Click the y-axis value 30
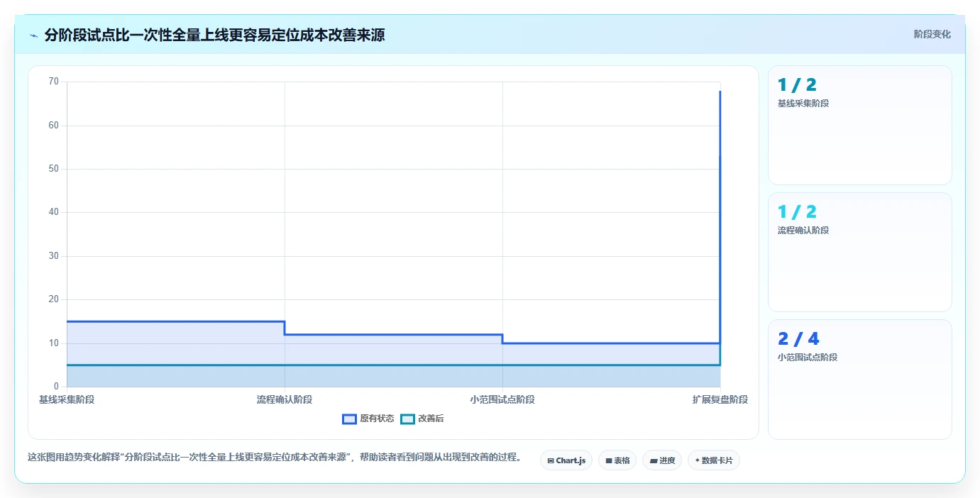Viewport: 980px width, 498px height. click(x=54, y=256)
